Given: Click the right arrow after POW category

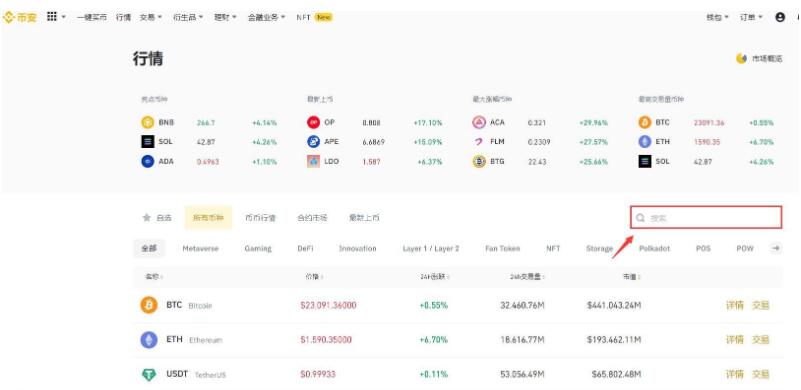Looking at the screenshot, I should pos(775,248).
